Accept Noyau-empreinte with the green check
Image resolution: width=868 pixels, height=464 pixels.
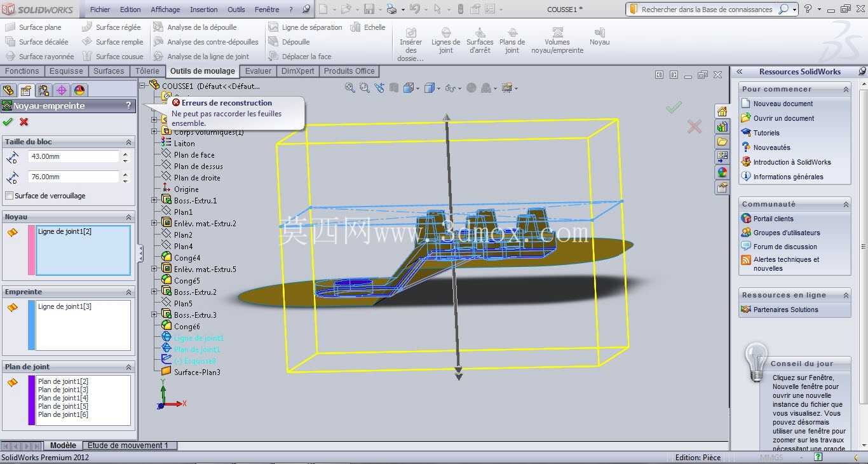tap(8, 122)
